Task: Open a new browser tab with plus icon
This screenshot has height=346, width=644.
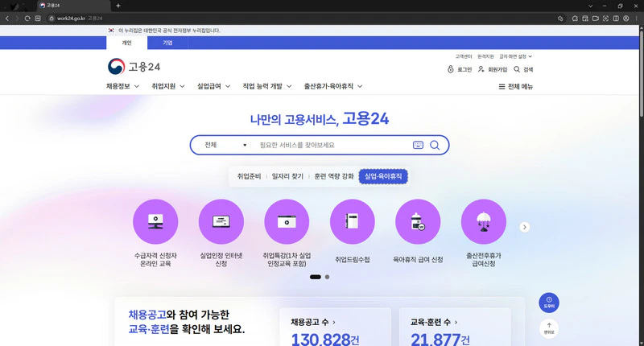Action: 118,6
